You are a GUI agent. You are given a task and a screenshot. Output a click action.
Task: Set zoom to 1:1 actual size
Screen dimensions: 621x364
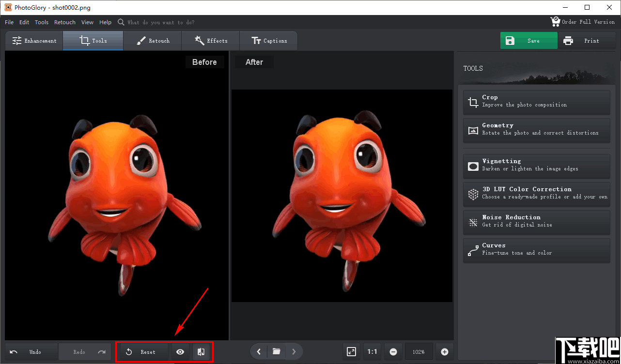pos(372,352)
